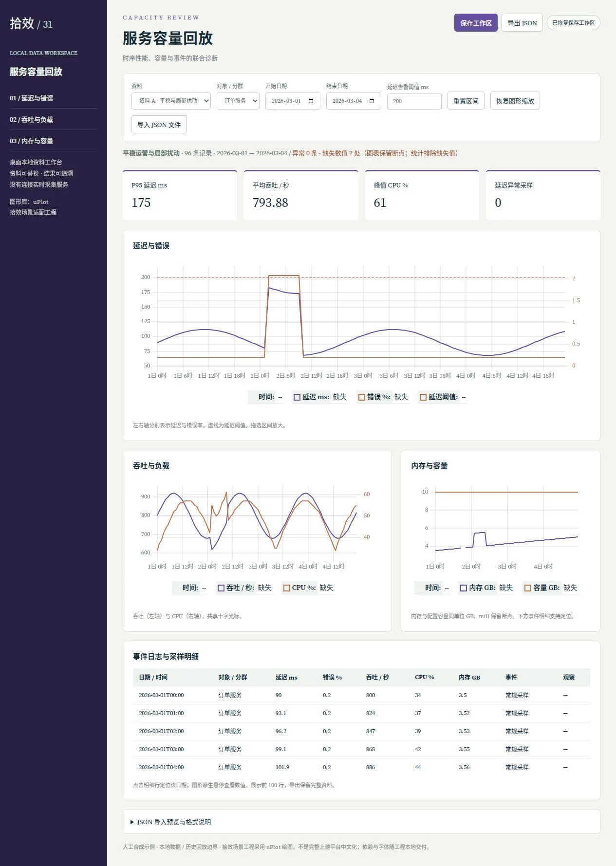Click the 峰值 CPU % value 61
Image resolution: width=616 pixels, height=866 pixels.
pyautogui.click(x=380, y=203)
